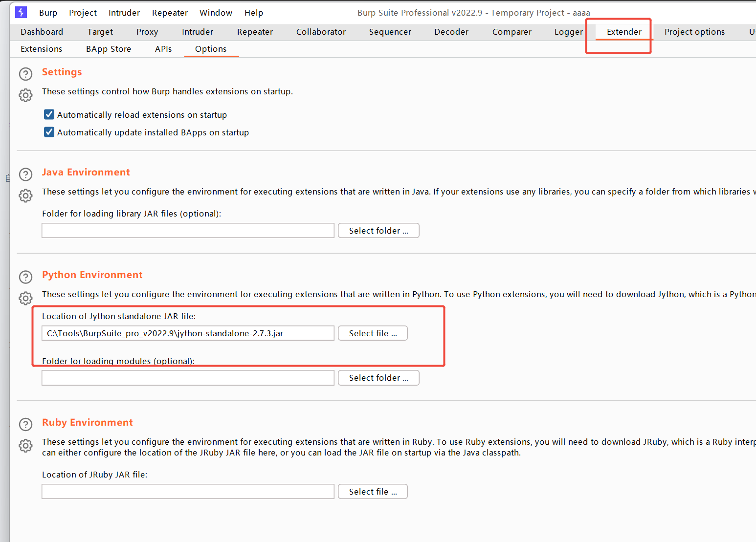Open help for Java Environment section

[25, 174]
